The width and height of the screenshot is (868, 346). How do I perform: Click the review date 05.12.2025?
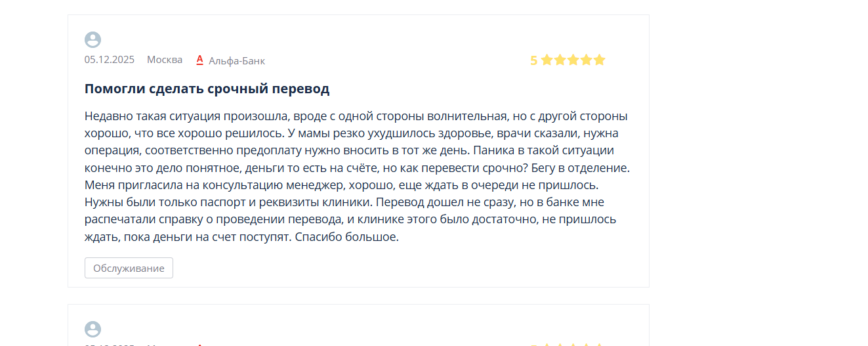pyautogui.click(x=110, y=60)
